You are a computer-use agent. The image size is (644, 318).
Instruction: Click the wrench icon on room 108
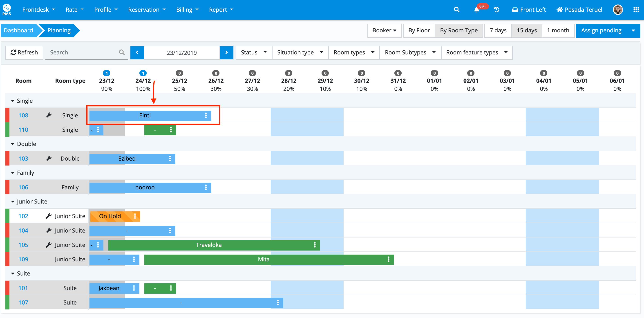(x=49, y=115)
